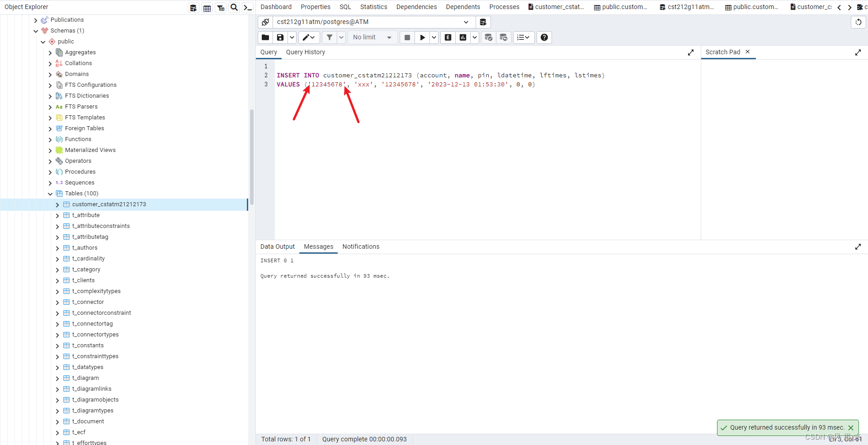Viewport: 868px width, 445px height.
Task: Click the Help question mark button
Action: (544, 38)
